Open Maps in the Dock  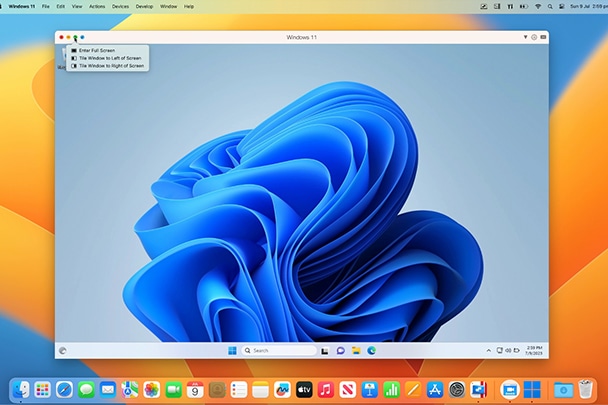(130, 389)
